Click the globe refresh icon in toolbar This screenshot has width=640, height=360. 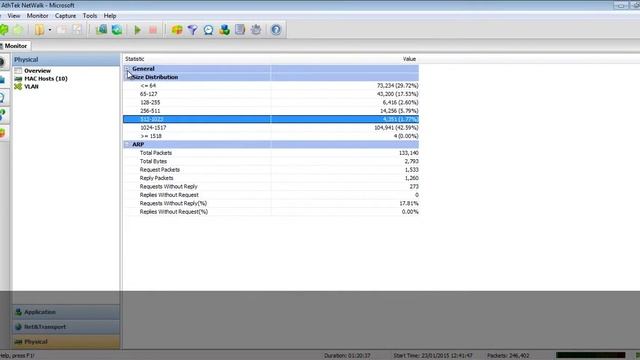click(x=117, y=30)
